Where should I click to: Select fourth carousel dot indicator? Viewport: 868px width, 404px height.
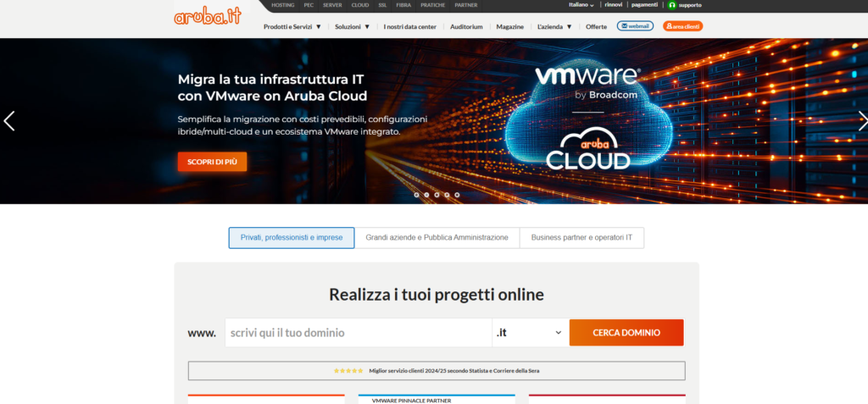tap(447, 195)
